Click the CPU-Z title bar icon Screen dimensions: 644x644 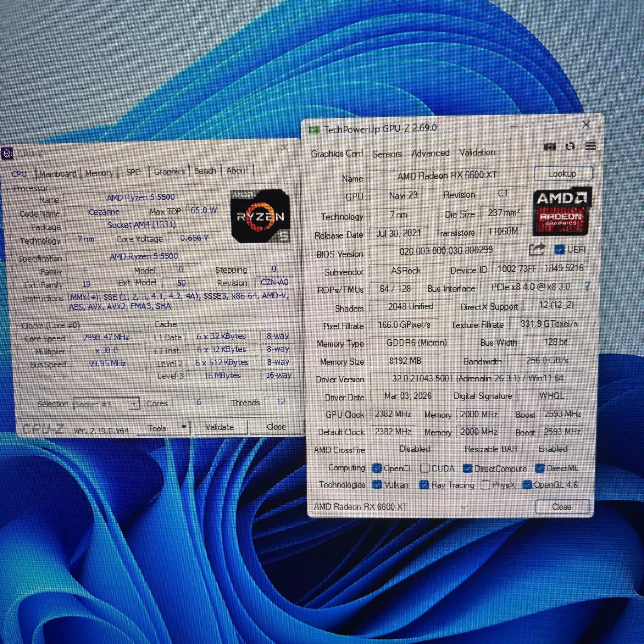[x=7, y=154]
